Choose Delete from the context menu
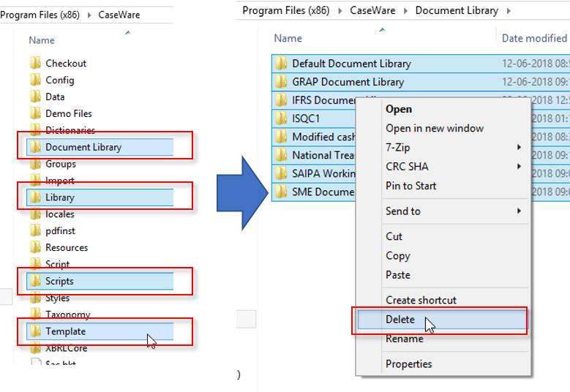570x392 pixels. click(400, 320)
